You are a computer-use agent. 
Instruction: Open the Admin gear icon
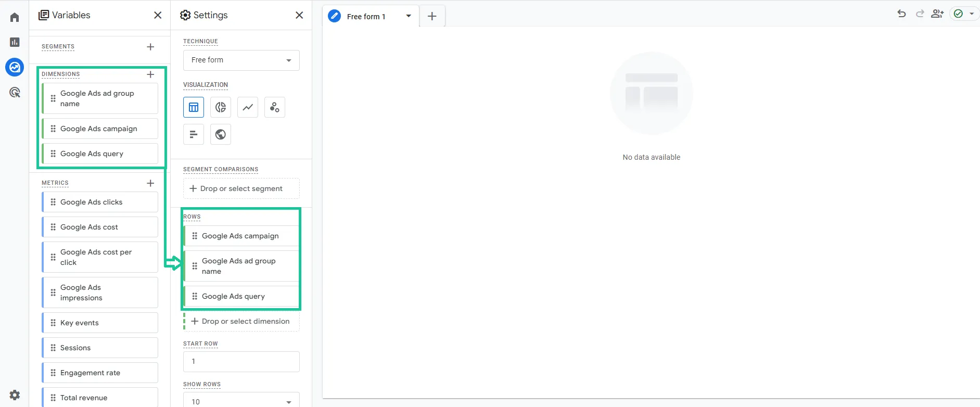(15, 395)
